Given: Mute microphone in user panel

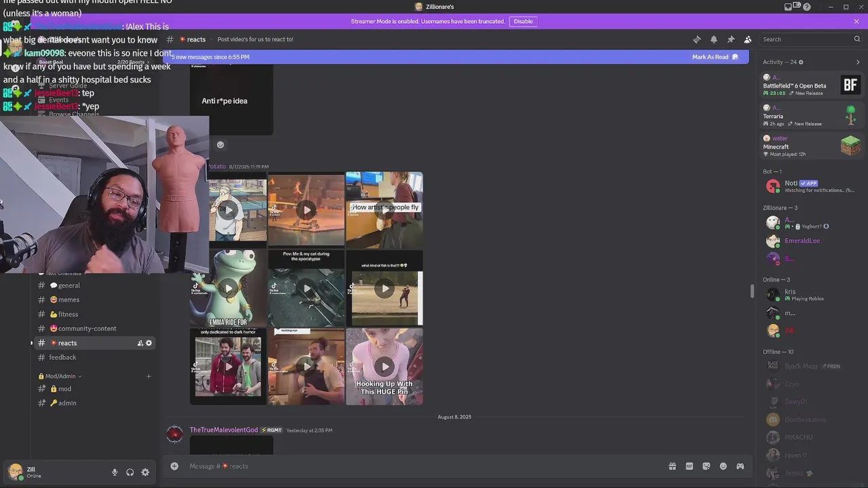Looking at the screenshot, I should (x=115, y=472).
